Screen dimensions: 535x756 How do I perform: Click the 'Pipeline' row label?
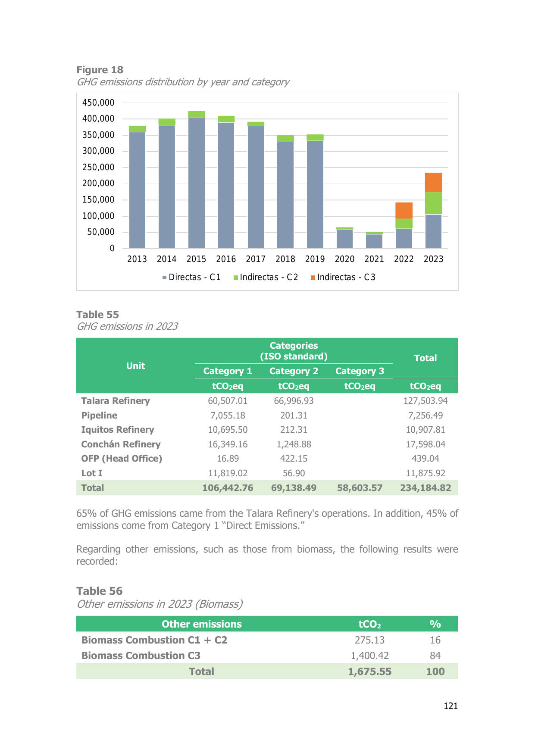(x=99, y=415)
